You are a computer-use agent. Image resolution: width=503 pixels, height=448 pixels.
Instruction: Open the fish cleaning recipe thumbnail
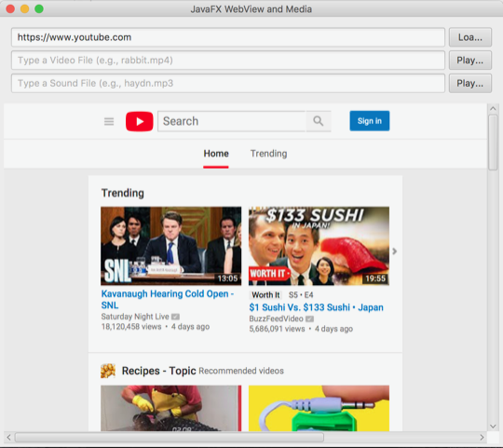[x=171, y=408]
